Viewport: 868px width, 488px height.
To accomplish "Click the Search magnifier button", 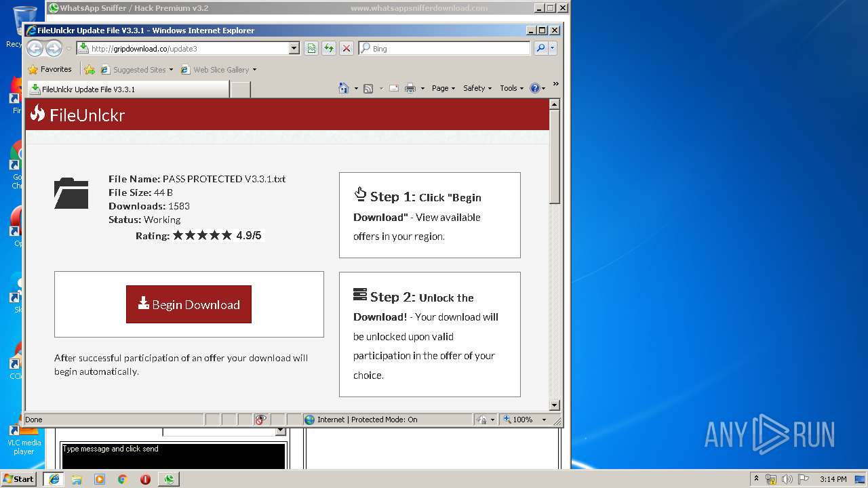I will pos(540,48).
